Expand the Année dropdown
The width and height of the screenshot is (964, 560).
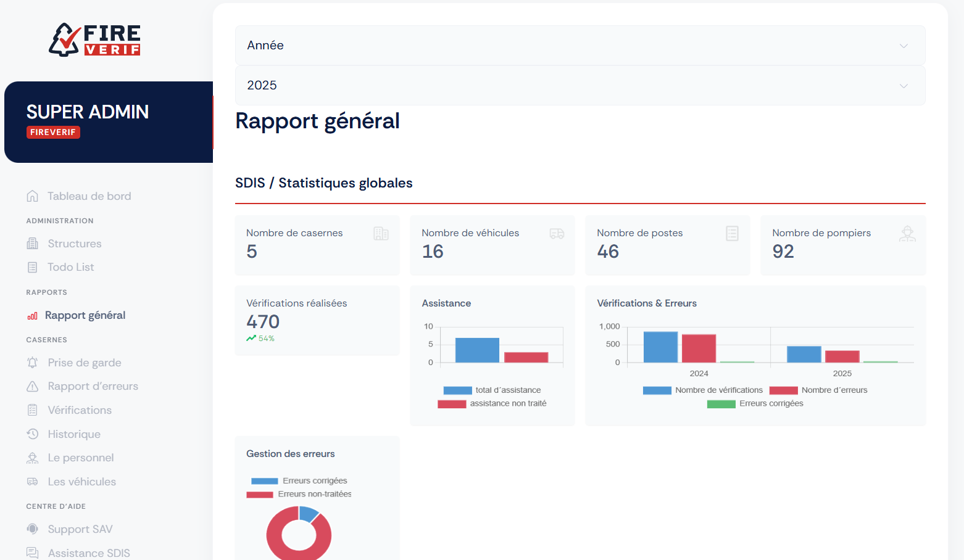[x=580, y=46]
